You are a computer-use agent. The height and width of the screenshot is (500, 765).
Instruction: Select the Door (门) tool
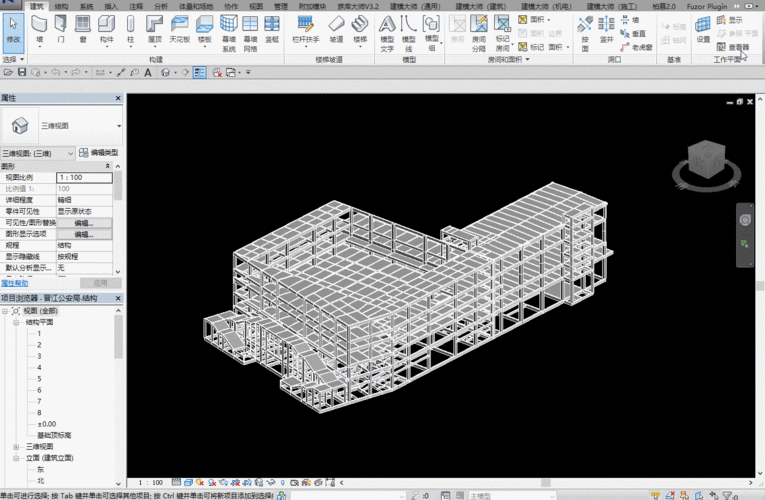pos(60,30)
